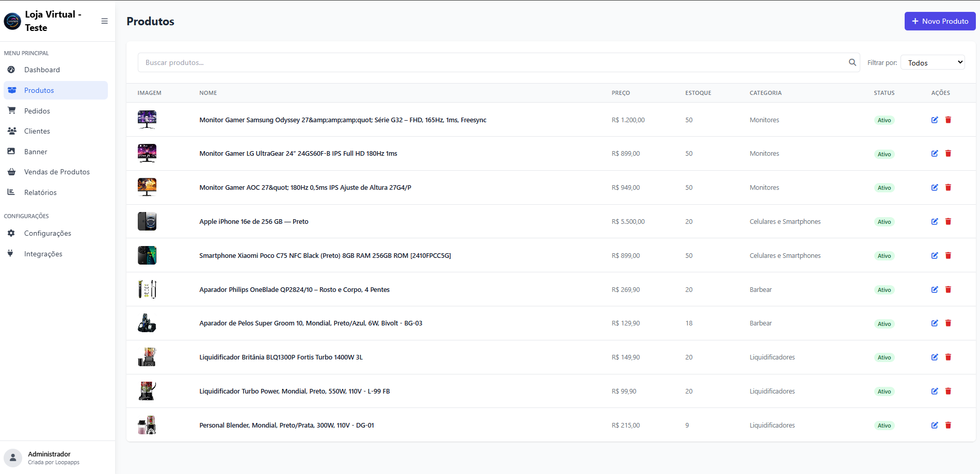
Task: Edit the LG UltraGear monitor entry
Action: click(x=934, y=154)
